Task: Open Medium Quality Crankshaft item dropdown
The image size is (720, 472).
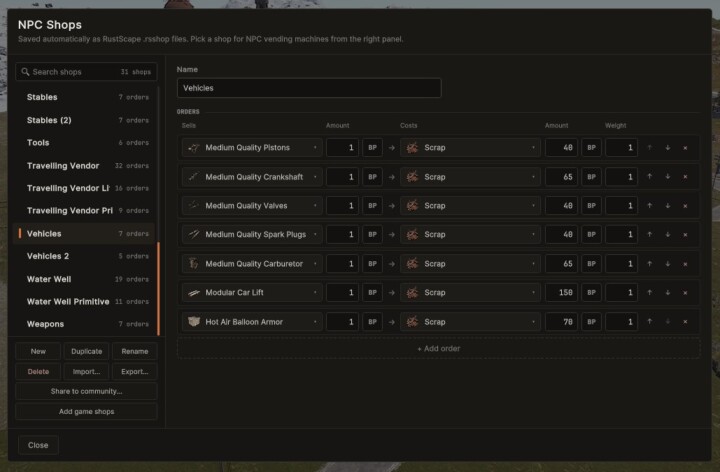Action: [252, 177]
